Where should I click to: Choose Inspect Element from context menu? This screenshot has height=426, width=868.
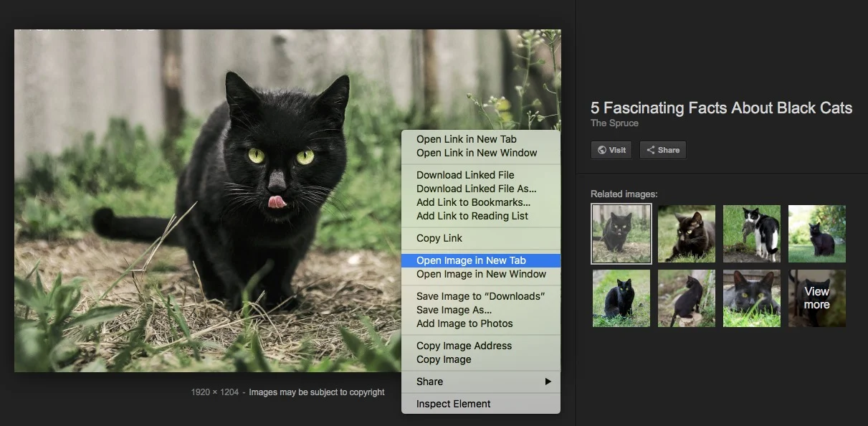453,404
